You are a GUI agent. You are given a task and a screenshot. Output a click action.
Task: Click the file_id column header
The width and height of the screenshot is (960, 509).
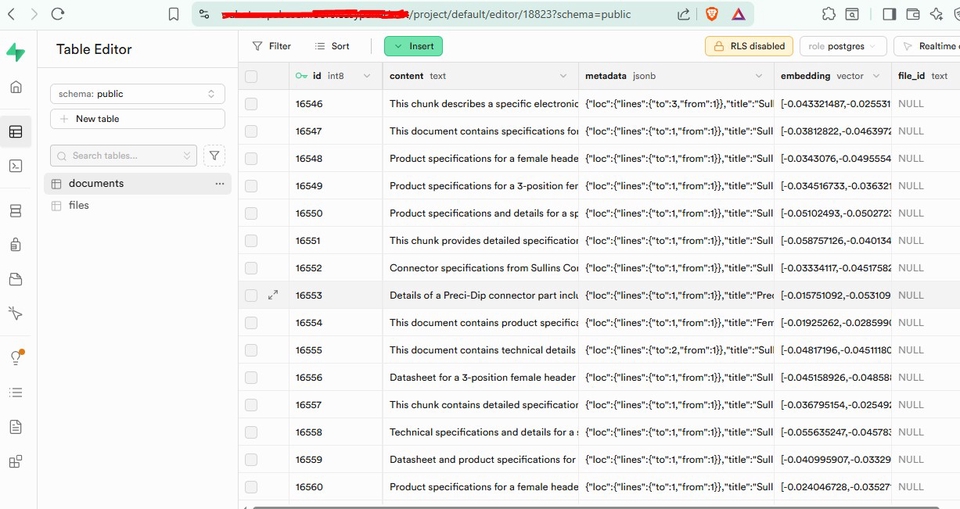point(926,76)
